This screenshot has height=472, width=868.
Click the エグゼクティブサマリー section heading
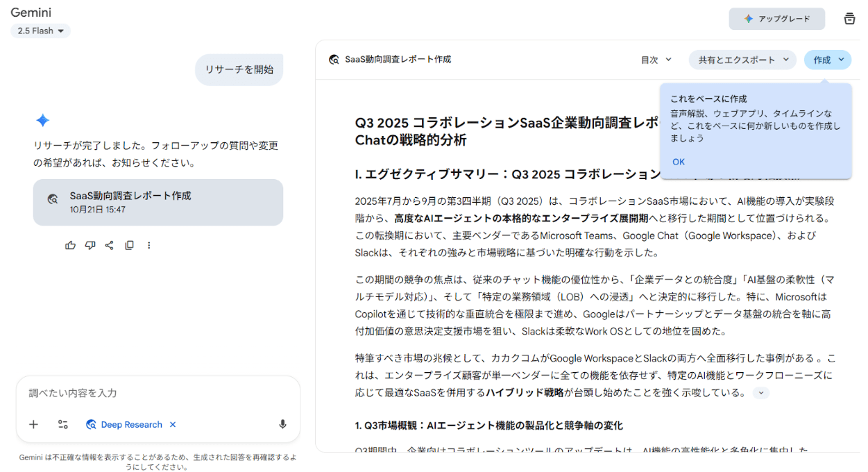pos(506,174)
